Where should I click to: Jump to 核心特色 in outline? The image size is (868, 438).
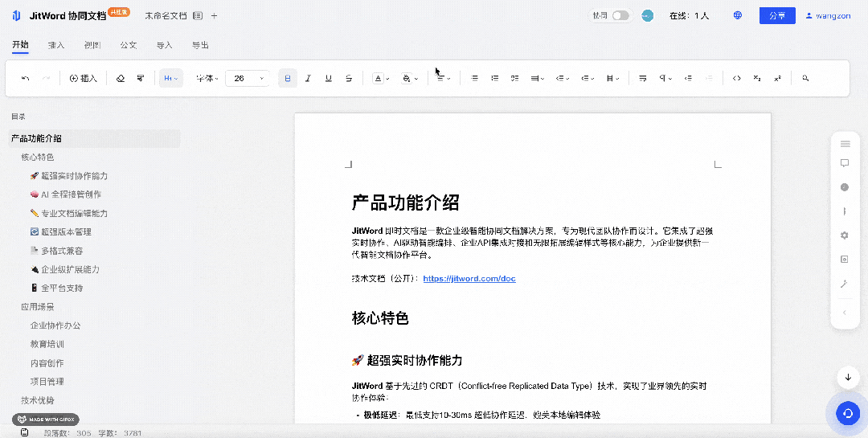pos(38,158)
